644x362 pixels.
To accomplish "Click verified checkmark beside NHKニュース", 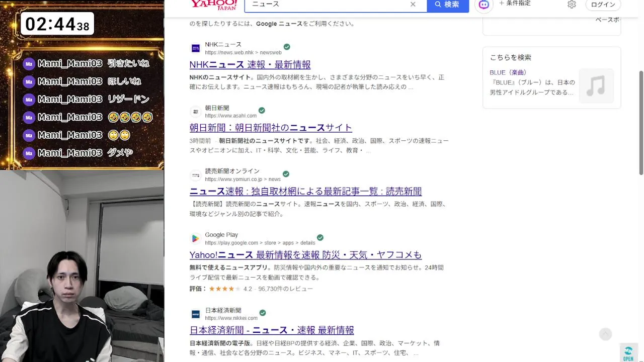I will point(287,47).
